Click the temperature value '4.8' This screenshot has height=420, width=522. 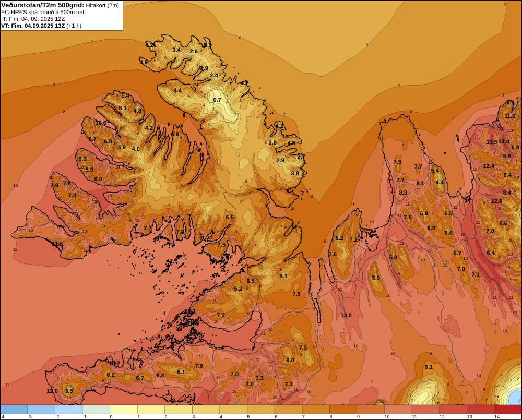coord(137,111)
